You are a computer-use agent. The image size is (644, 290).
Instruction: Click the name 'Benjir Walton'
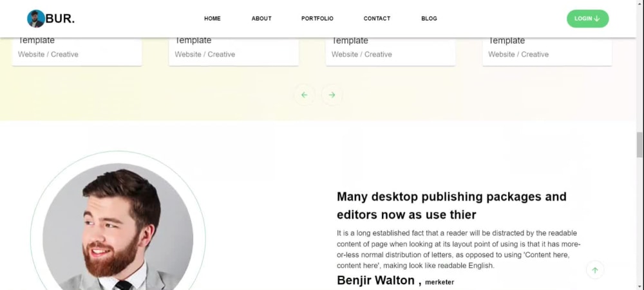(376, 280)
